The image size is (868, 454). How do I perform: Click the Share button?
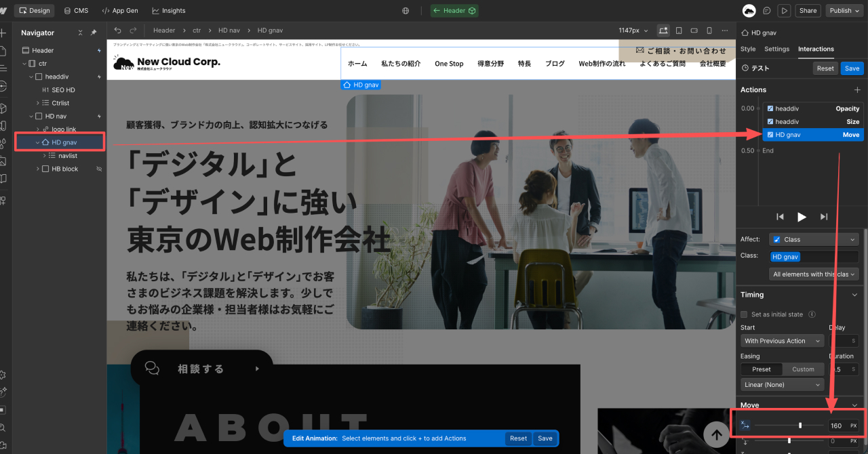point(808,11)
